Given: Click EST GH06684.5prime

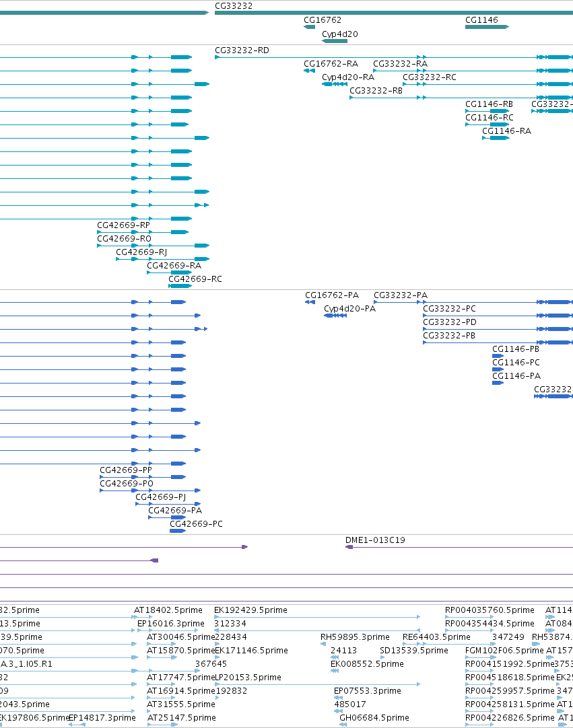Looking at the screenshot, I should click(374, 718).
